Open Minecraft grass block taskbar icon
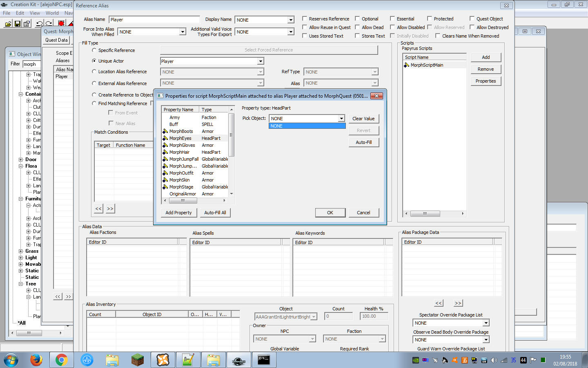Image resolution: width=588 pixels, height=368 pixels. [x=138, y=360]
